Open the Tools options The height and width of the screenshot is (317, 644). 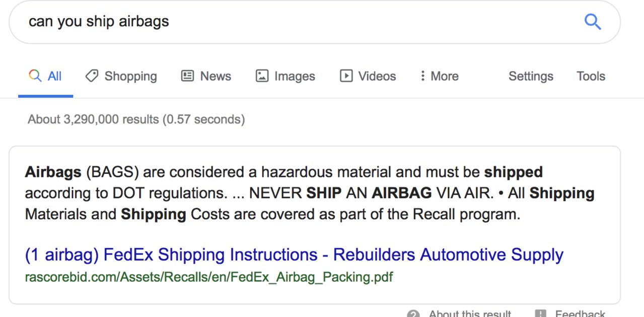click(591, 76)
